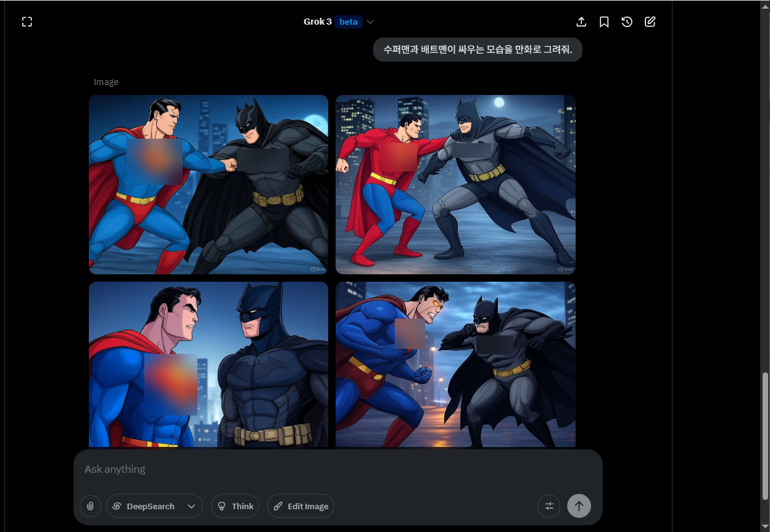Open the close-up face-off Superman Batman image

(x=209, y=364)
